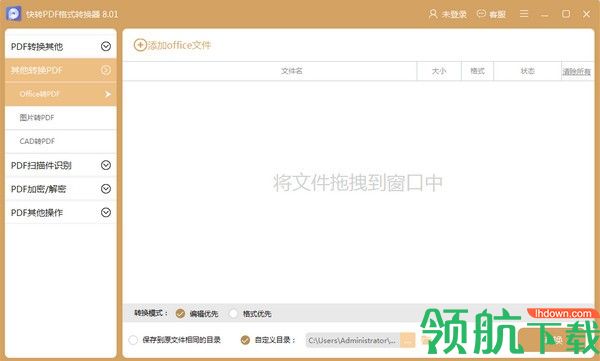Click the 格式 column header

click(477, 71)
